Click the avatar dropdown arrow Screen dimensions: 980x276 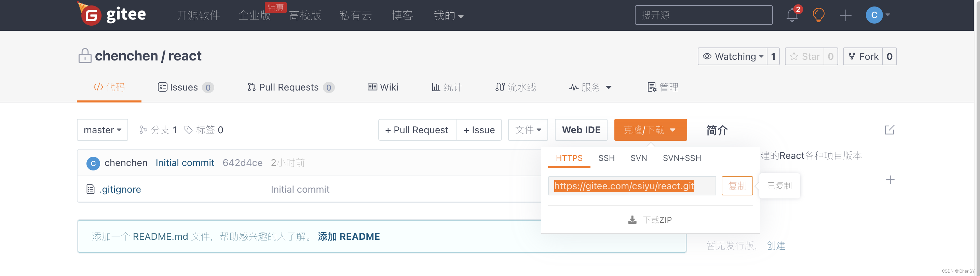point(887,15)
